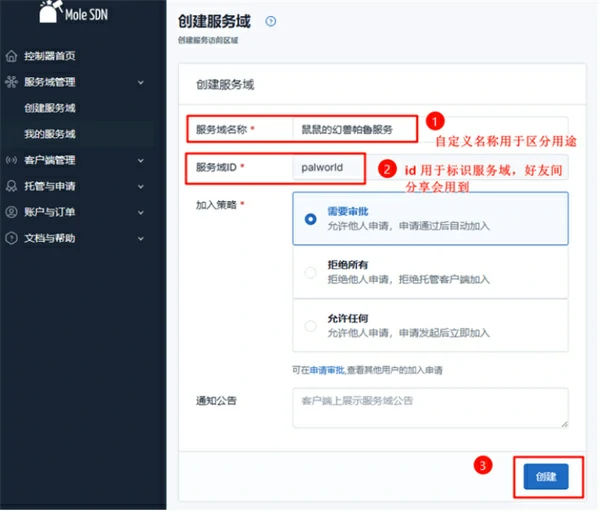Expand the 客户端管理 chevron
The height and width of the screenshot is (513, 600).
coord(141,161)
